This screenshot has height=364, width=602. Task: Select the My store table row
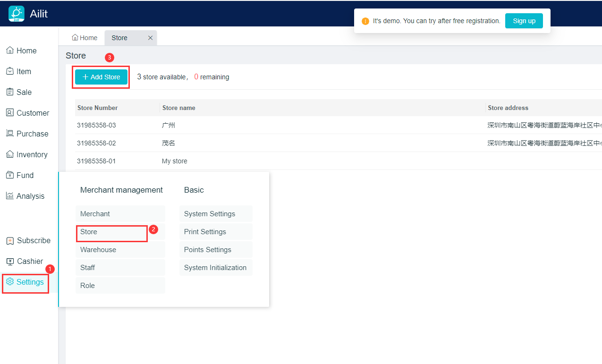[175, 161]
